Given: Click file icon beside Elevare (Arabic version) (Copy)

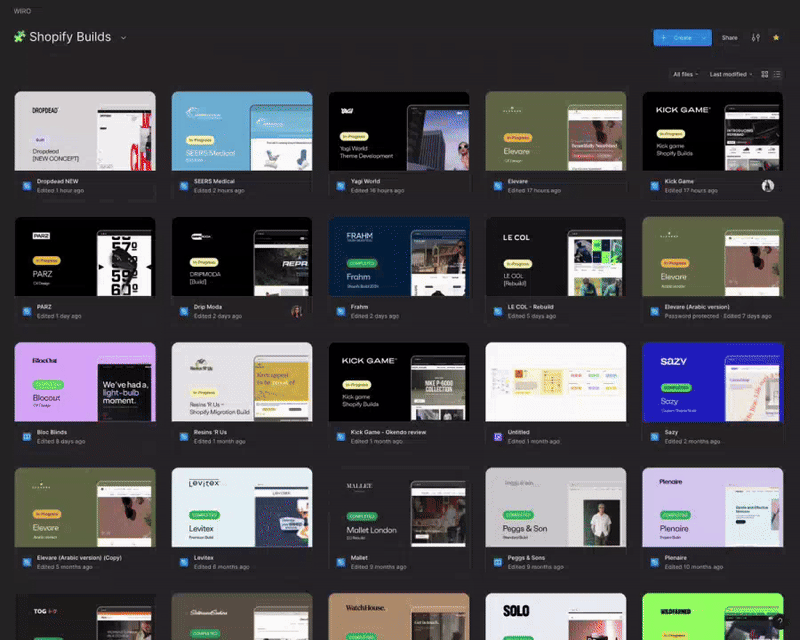Looking at the screenshot, I should [x=27, y=562].
